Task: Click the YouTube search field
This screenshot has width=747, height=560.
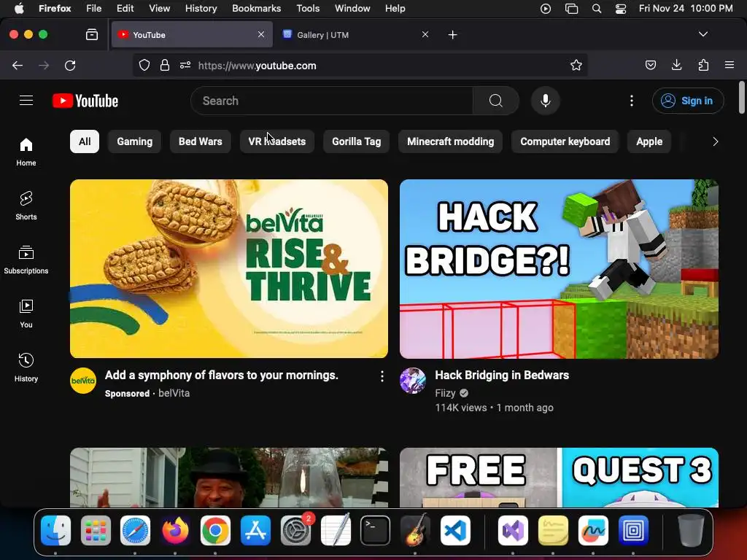Action: [x=332, y=101]
